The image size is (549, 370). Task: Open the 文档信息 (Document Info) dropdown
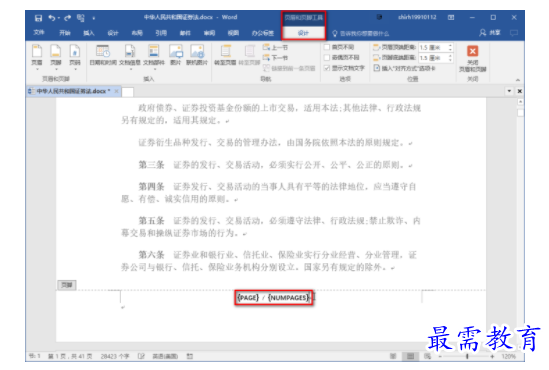tap(130, 57)
